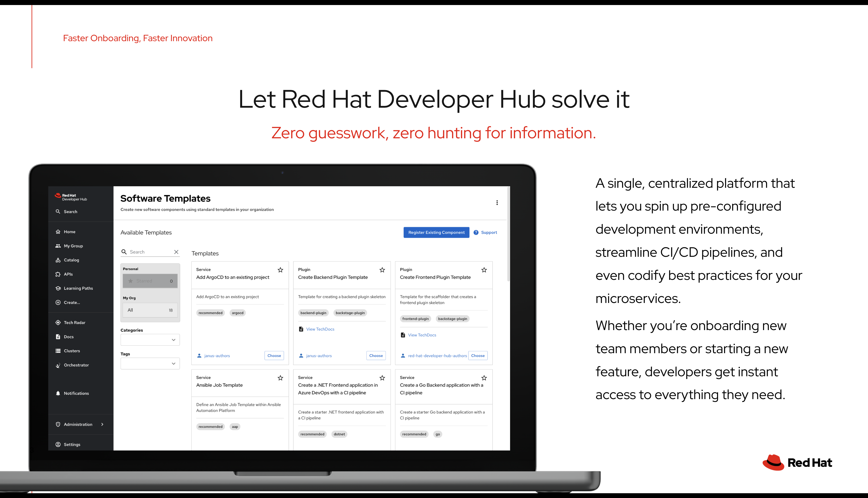
Task: Click recommended tag on Ansible Job card
Action: [210, 427]
